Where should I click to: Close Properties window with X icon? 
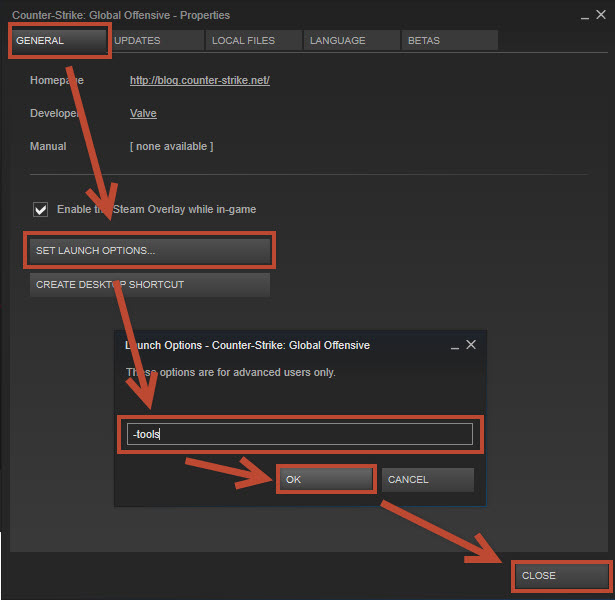pos(601,15)
